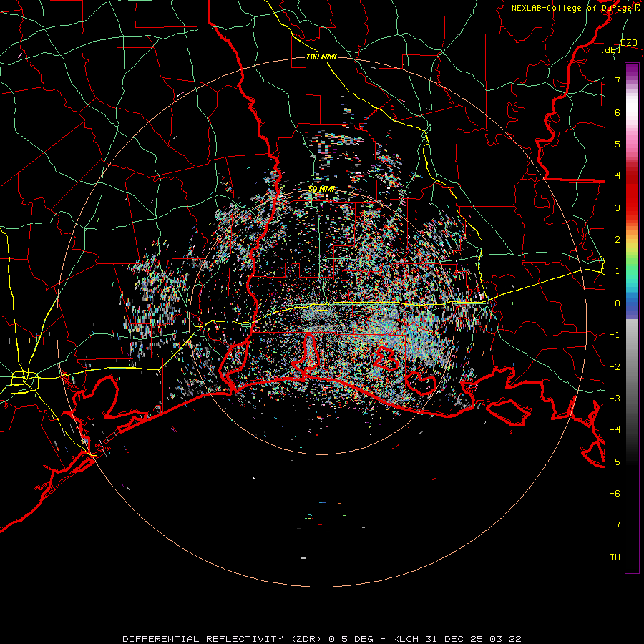Click the positive "7" tick on the color scale
Image resolution: width=644 pixels, height=644 pixels.
pyautogui.click(x=618, y=80)
